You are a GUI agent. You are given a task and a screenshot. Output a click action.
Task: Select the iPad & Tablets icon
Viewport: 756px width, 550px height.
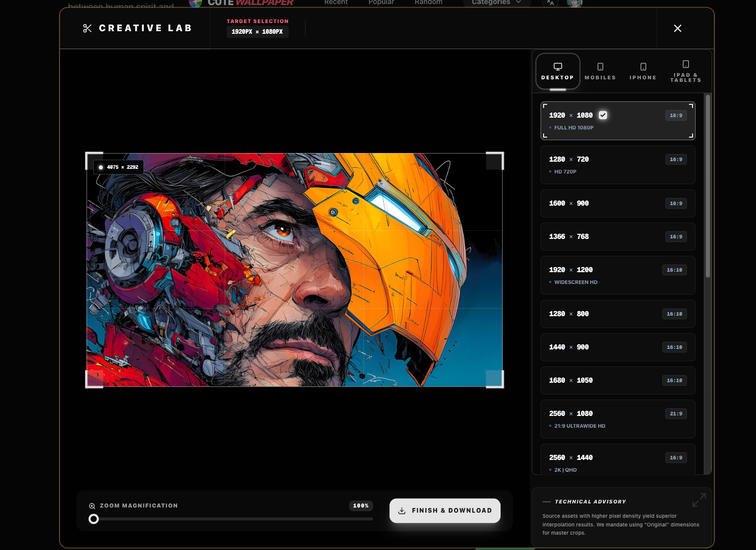pos(685,65)
